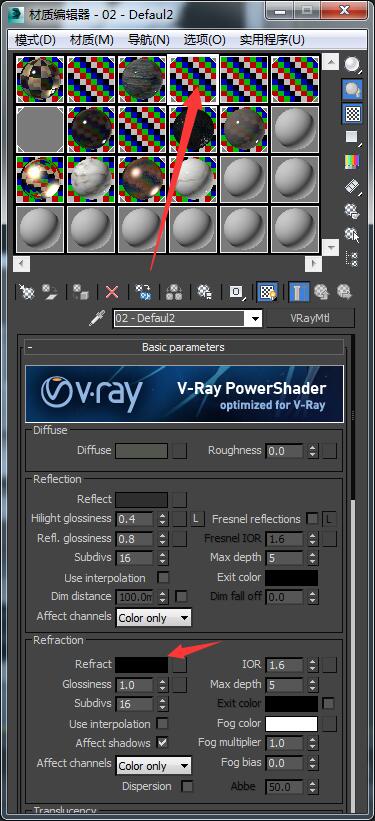Toggle Reflection Use interpolation checkbox
Screen dimensions: 375x821
click(163, 578)
